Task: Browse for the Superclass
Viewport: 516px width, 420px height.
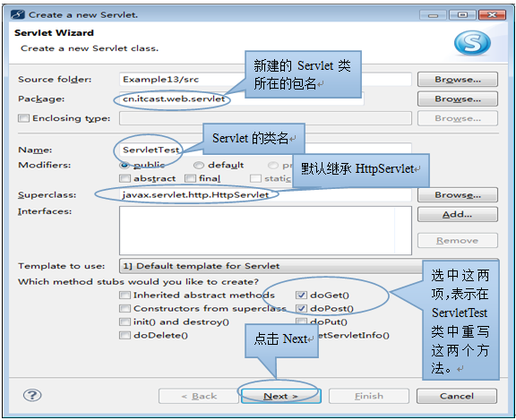Action: click(458, 194)
